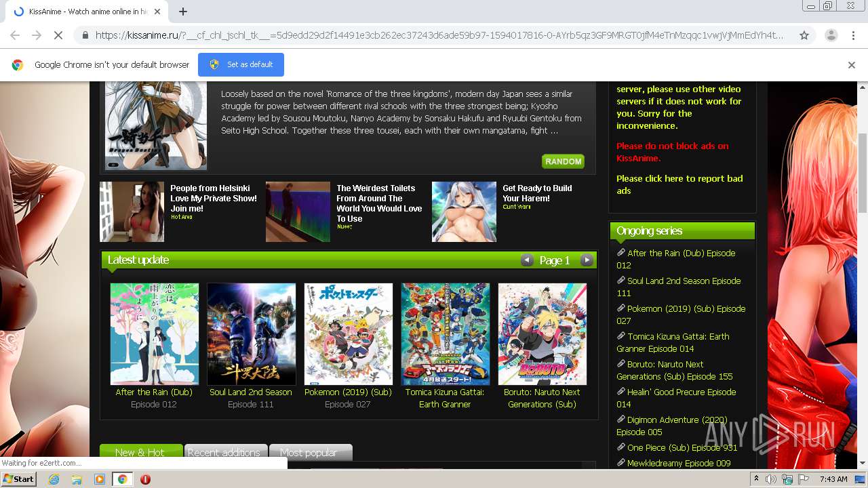Click here to report bad ads link
Image resolution: width=868 pixels, height=488 pixels.
(x=679, y=184)
